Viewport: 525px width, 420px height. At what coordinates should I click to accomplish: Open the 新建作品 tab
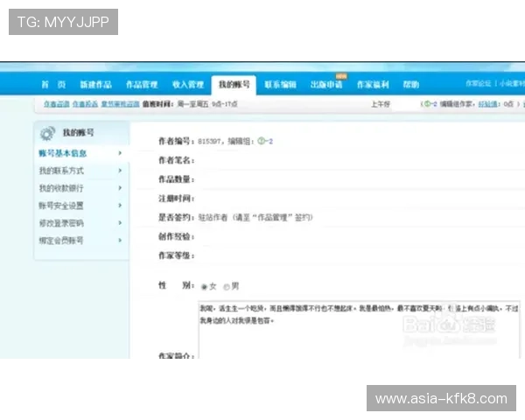pyautogui.click(x=95, y=84)
